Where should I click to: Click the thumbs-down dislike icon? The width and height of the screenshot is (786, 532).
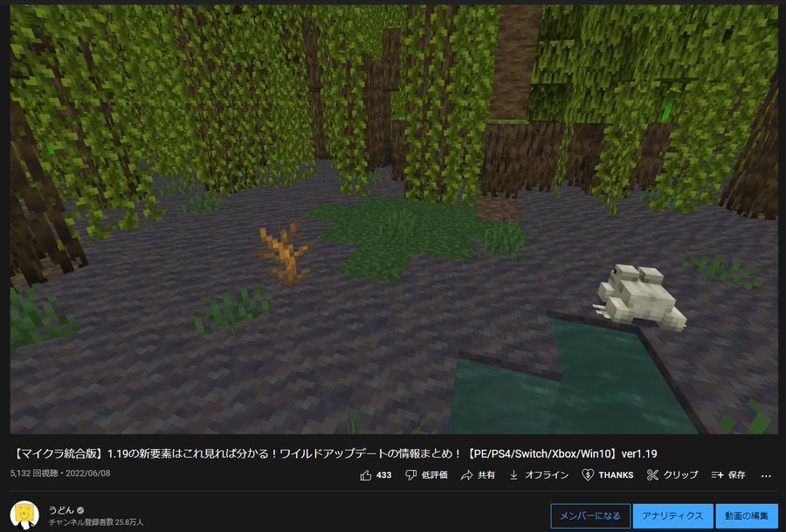tap(410, 475)
